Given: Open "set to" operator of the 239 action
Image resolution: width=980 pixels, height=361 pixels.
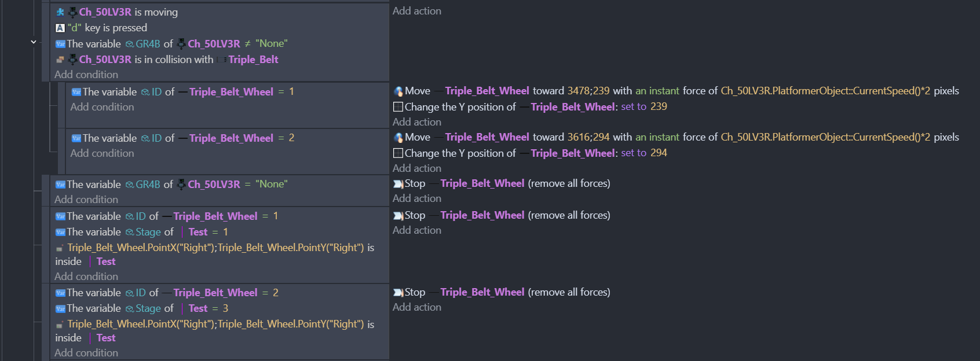Looking at the screenshot, I should (634, 106).
